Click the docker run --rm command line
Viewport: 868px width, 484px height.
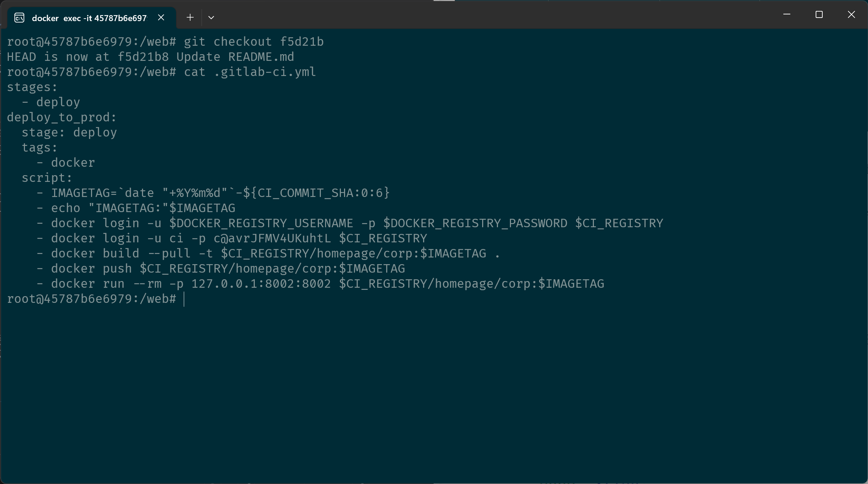pyautogui.click(x=320, y=284)
